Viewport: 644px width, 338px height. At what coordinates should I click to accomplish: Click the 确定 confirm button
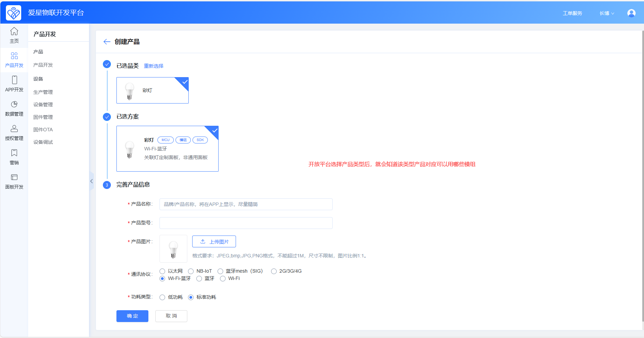132,316
